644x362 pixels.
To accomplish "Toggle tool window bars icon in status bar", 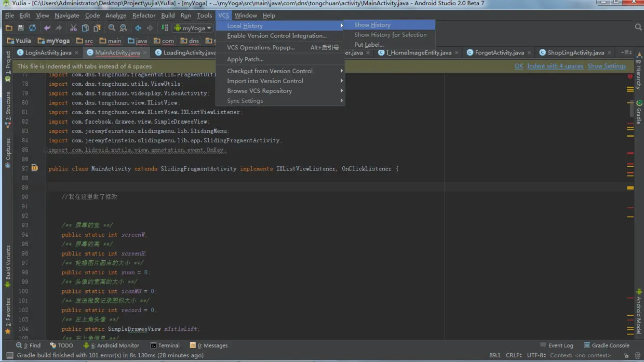I will 9,356.
